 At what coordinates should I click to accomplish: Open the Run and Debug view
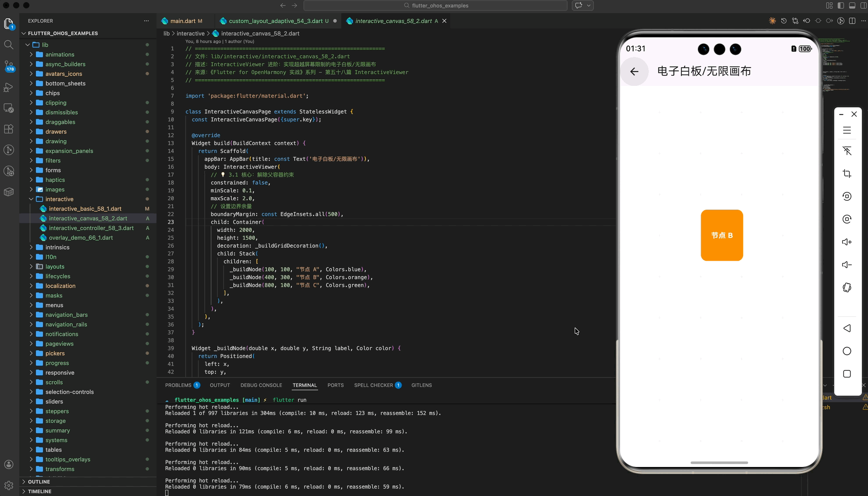tap(8, 87)
